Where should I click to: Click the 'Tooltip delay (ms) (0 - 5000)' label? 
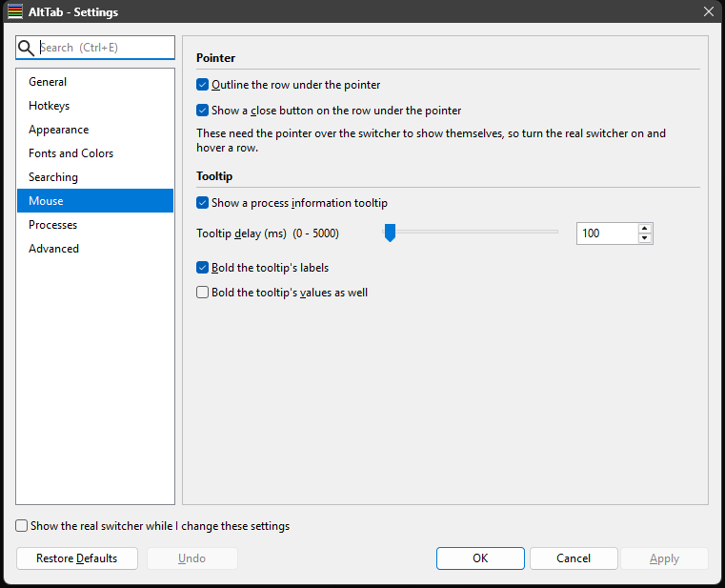tap(268, 233)
